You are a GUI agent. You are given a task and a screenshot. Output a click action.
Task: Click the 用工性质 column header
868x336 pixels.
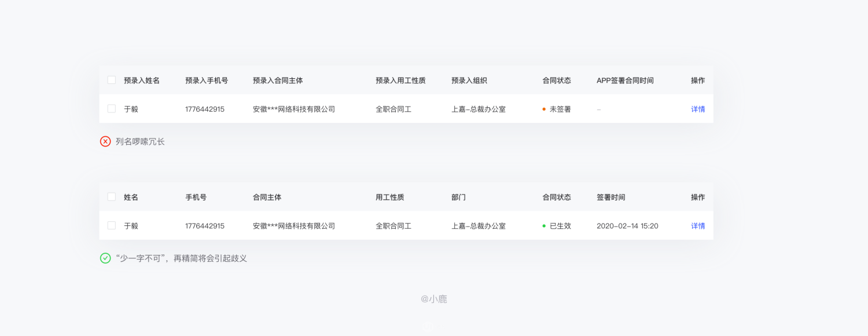tap(390, 198)
